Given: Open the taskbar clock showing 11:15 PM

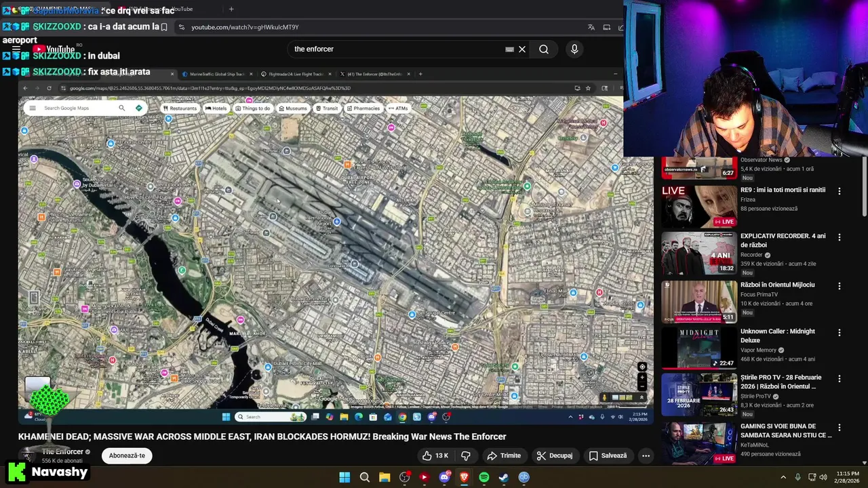Looking at the screenshot, I should click(x=847, y=477).
